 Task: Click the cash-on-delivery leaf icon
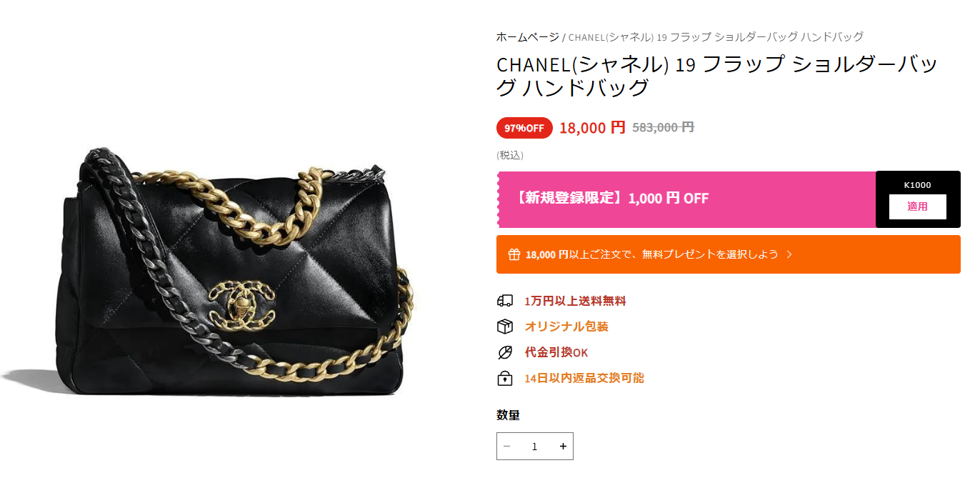coord(505,352)
